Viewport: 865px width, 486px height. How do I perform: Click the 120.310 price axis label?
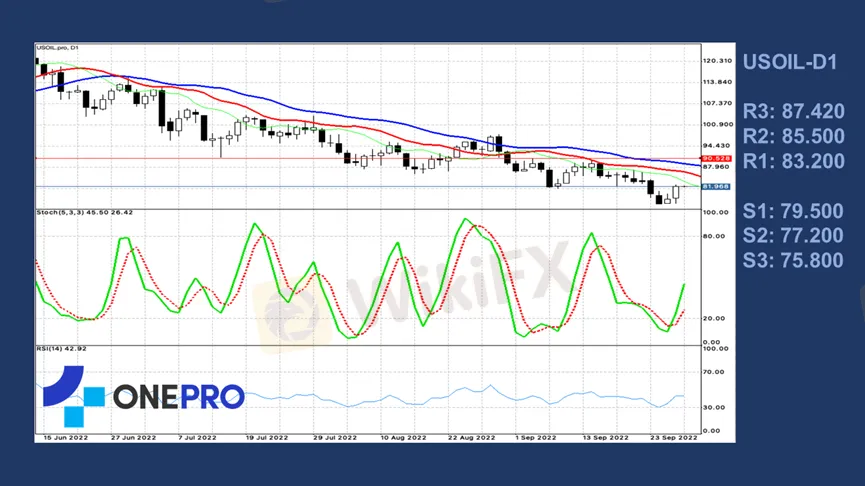click(718, 61)
